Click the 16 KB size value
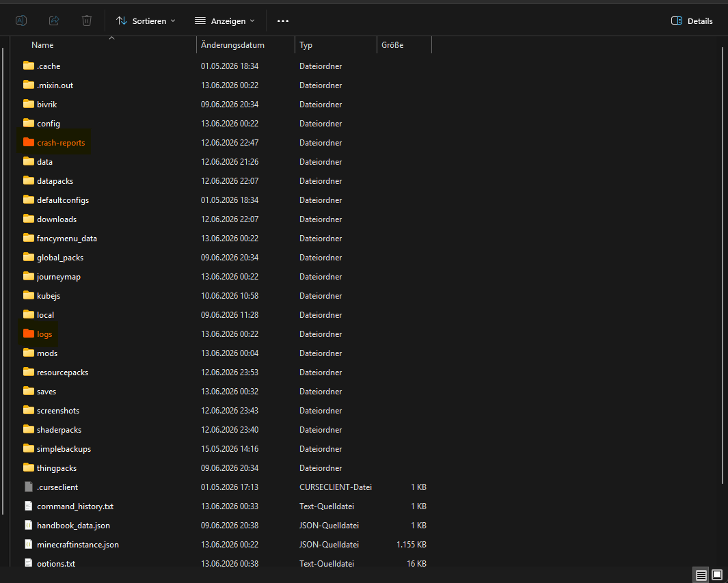728x583 pixels. pos(415,563)
